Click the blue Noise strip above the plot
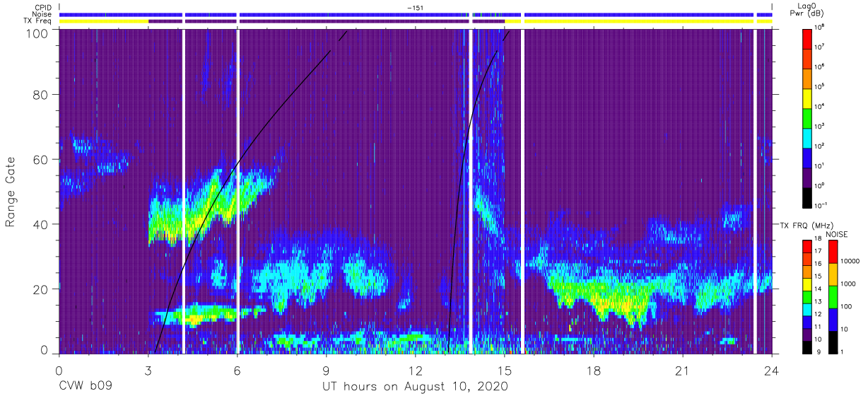Image resolution: width=868 pixels, height=401 pixels. tap(415, 14)
